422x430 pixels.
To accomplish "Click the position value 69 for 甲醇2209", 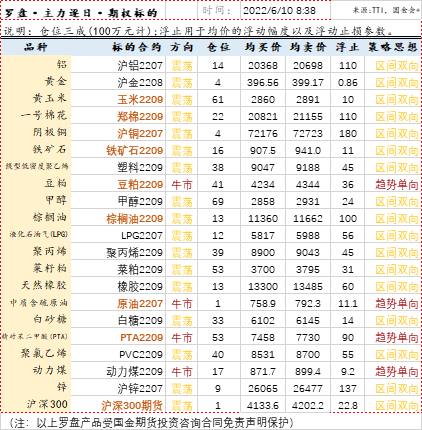I will pyautogui.click(x=218, y=202).
